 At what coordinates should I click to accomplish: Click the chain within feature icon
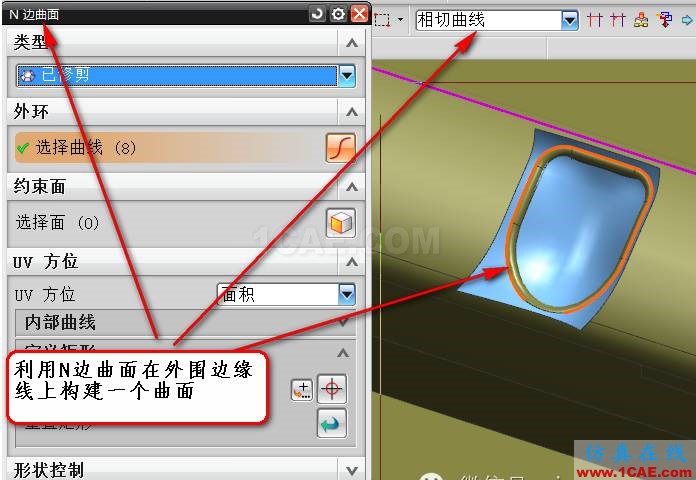pyautogui.click(x=641, y=20)
